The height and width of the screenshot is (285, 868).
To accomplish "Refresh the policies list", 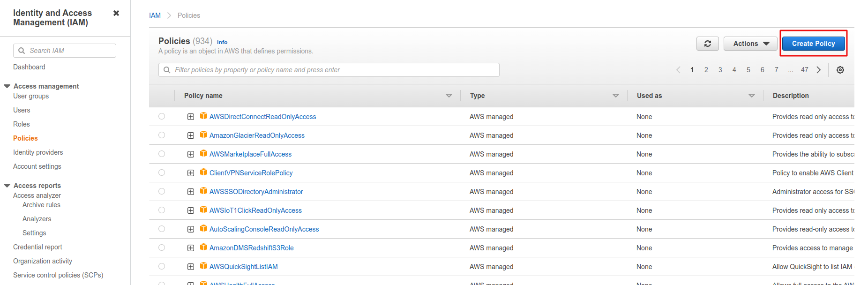I will click(708, 44).
